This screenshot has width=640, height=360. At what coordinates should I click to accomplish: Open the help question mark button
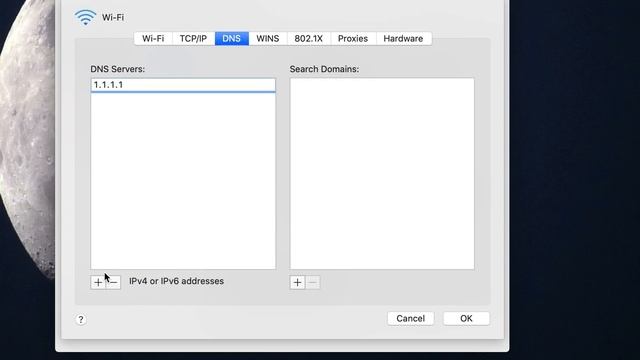[81, 319]
